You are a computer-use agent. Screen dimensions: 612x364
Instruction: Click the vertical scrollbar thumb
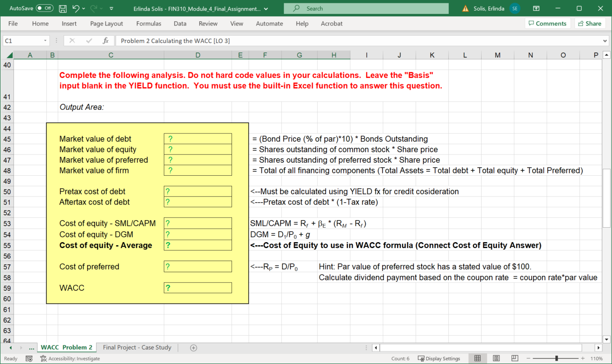tap(606, 198)
